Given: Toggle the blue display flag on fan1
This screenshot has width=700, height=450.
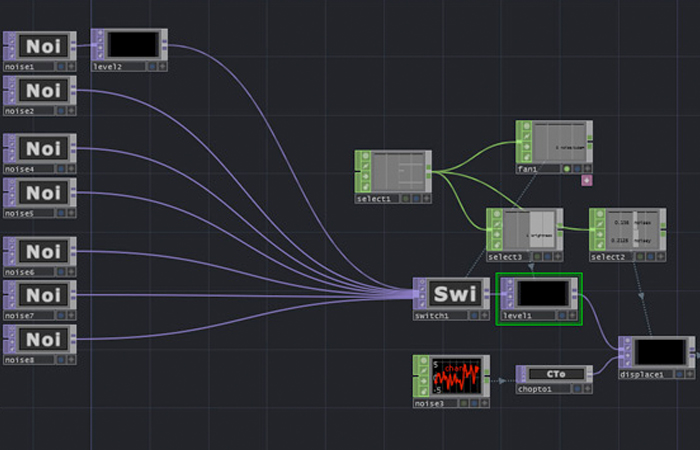Looking at the screenshot, I should (577, 169).
